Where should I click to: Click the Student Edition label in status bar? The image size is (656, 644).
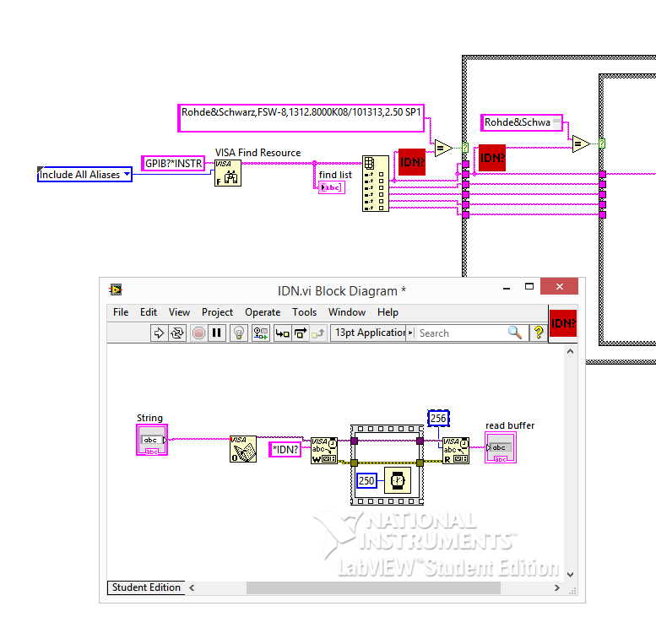146,587
